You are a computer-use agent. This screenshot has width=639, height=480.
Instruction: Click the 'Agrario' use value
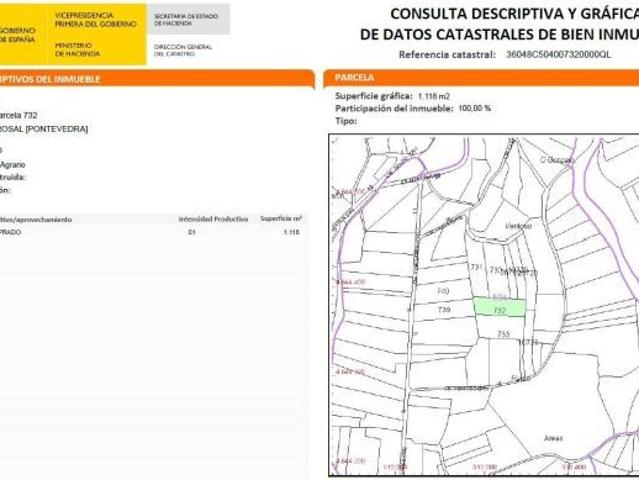12,165
